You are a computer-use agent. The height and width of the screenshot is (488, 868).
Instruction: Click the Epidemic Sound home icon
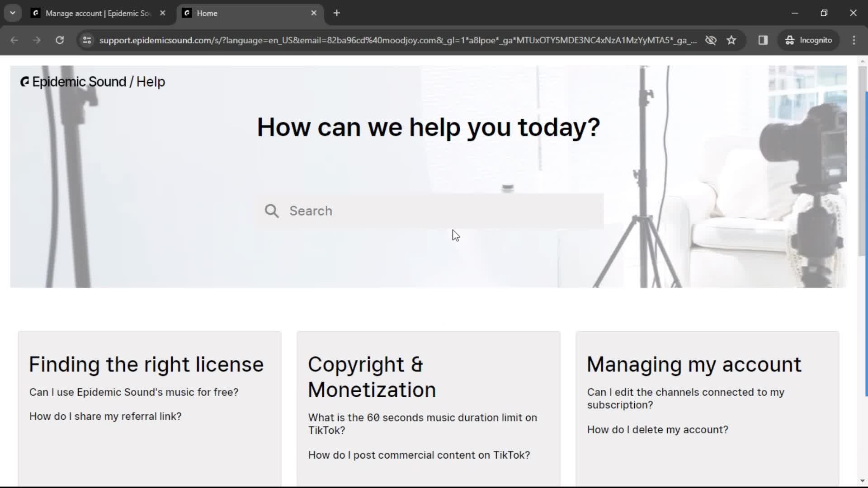pyautogui.click(x=24, y=82)
